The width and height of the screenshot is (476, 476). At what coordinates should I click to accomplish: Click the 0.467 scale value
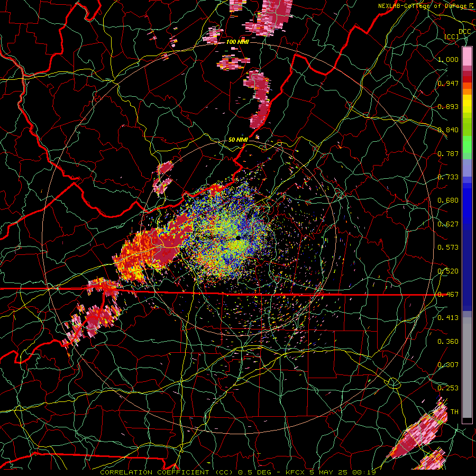coord(448,295)
